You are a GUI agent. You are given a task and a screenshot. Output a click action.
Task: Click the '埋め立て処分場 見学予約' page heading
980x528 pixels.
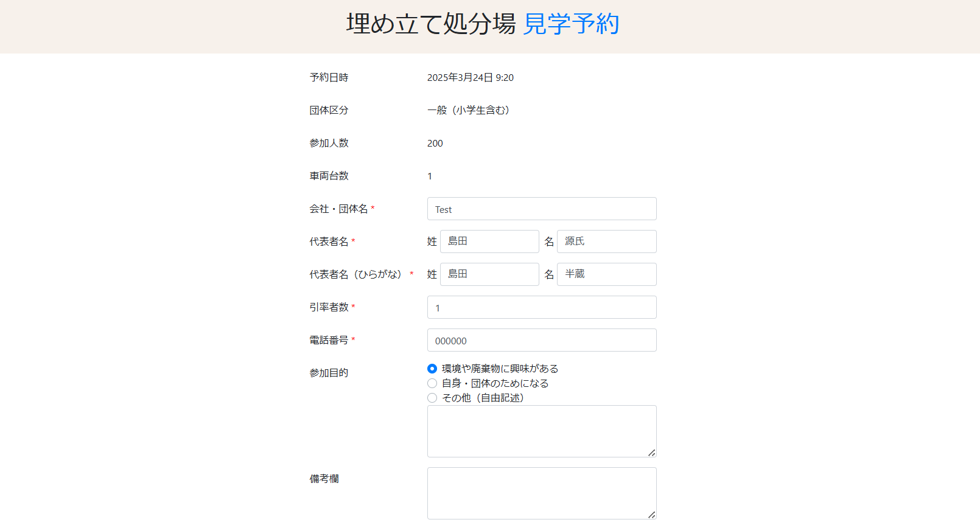point(483,24)
